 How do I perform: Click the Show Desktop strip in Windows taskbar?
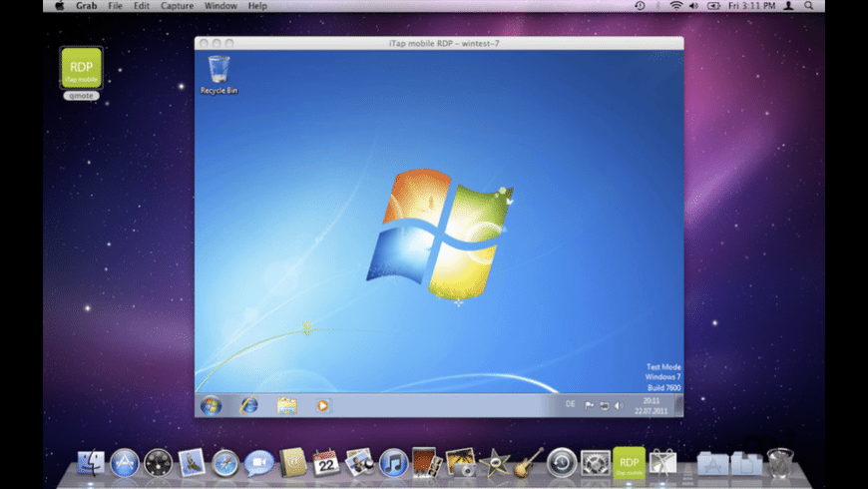pyautogui.click(x=679, y=405)
